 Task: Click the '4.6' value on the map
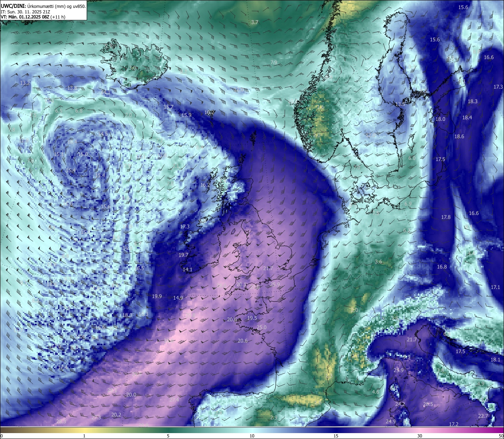coord(376,392)
